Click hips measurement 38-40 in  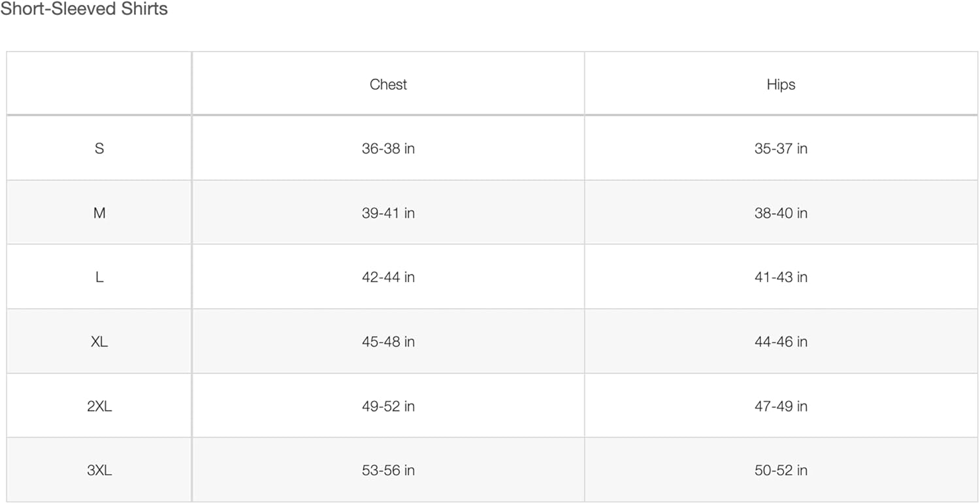tap(781, 213)
